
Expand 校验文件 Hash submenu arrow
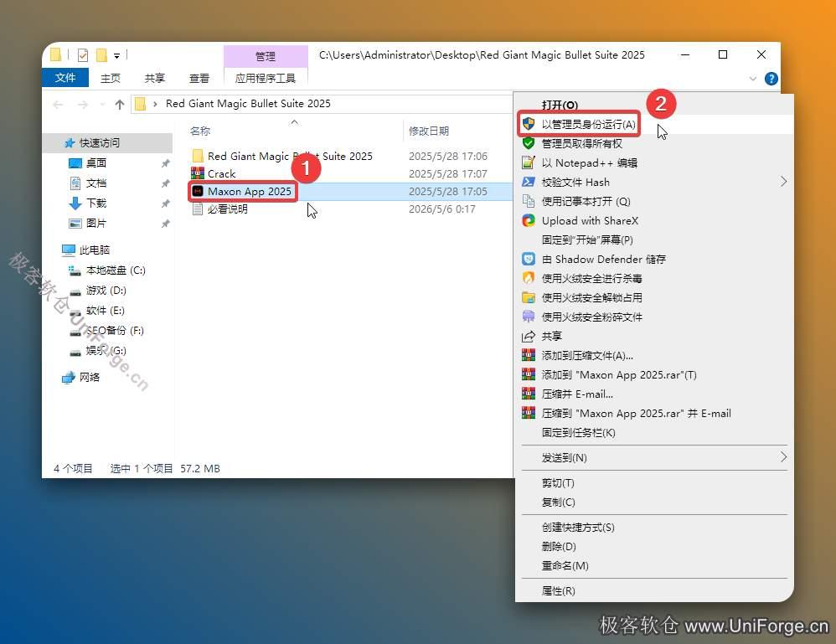tap(783, 182)
